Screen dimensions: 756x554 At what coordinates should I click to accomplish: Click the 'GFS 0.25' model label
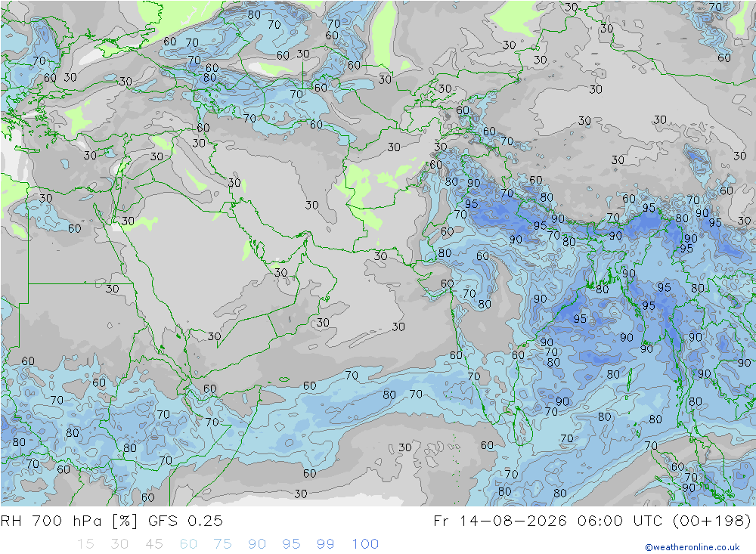pyautogui.click(x=186, y=522)
